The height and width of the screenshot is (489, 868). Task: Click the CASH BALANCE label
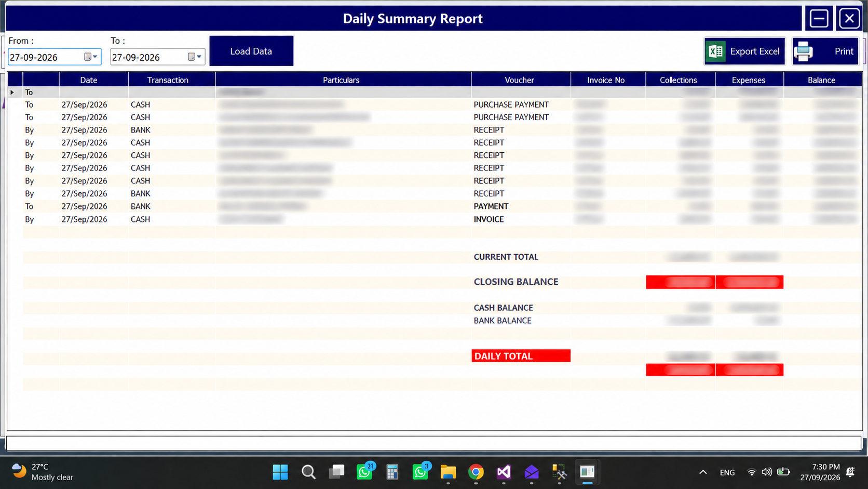pyautogui.click(x=503, y=308)
